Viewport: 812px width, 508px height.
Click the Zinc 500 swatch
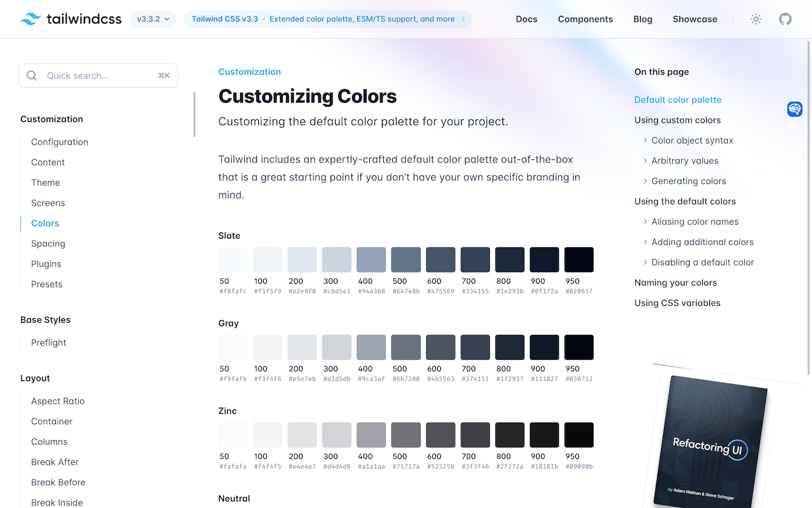[x=406, y=435]
